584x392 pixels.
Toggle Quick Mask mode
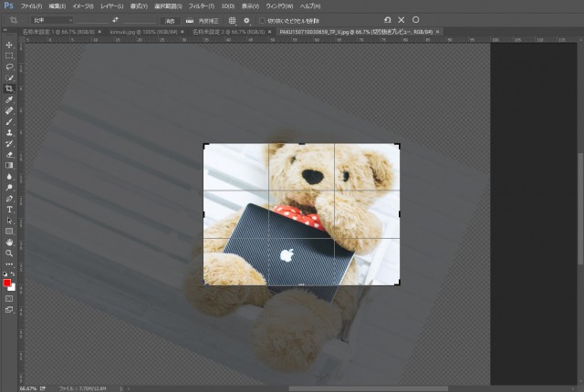[9, 298]
